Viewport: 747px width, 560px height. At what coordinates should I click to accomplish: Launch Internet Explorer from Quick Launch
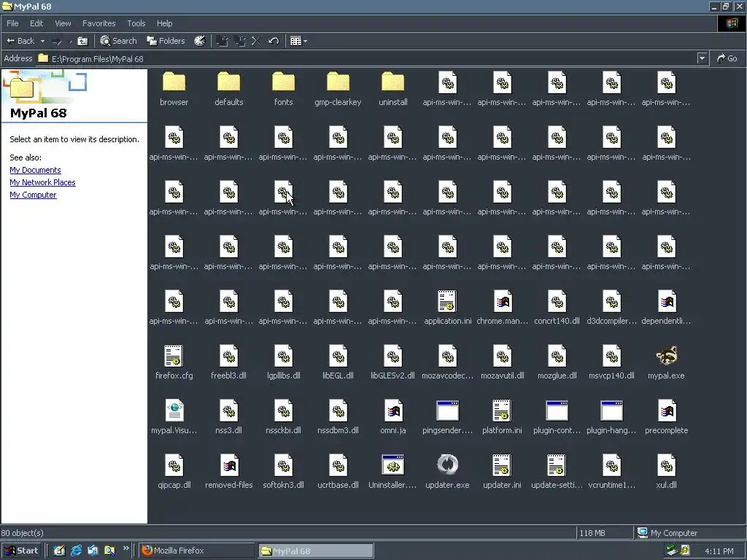point(76,551)
